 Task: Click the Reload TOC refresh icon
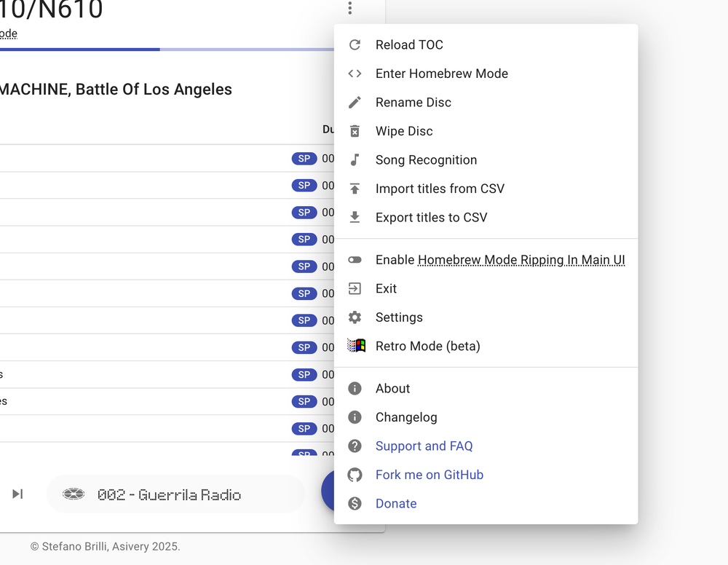coord(355,44)
